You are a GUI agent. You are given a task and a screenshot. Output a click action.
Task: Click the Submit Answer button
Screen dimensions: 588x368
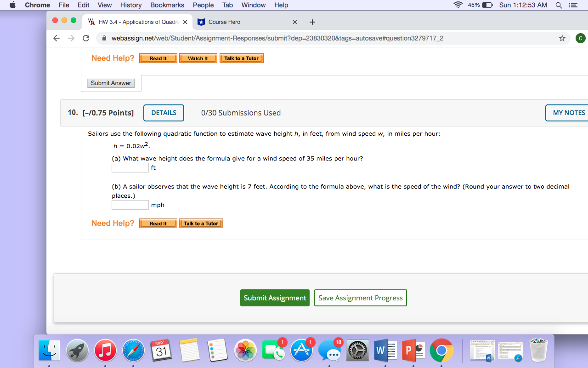(111, 83)
